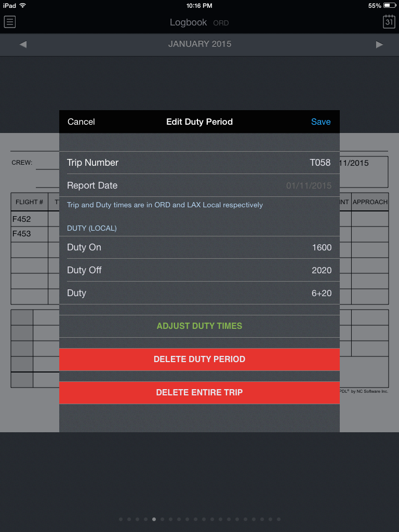Image resolution: width=399 pixels, height=532 pixels.
Task: Select the JANUARY 2015 month header
Action: 199,44
